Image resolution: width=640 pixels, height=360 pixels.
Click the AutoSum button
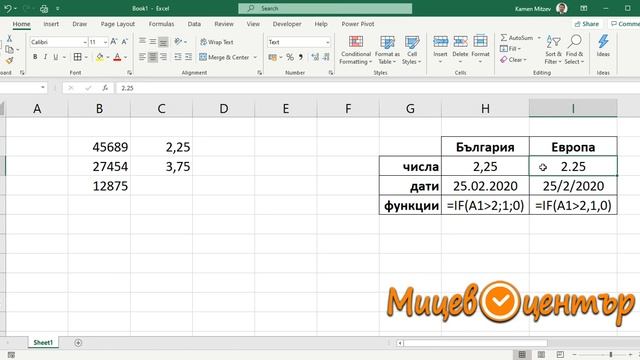click(x=516, y=38)
